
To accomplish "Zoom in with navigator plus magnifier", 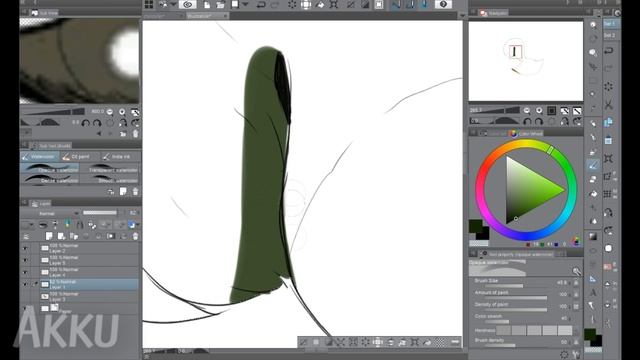I will coord(539,111).
